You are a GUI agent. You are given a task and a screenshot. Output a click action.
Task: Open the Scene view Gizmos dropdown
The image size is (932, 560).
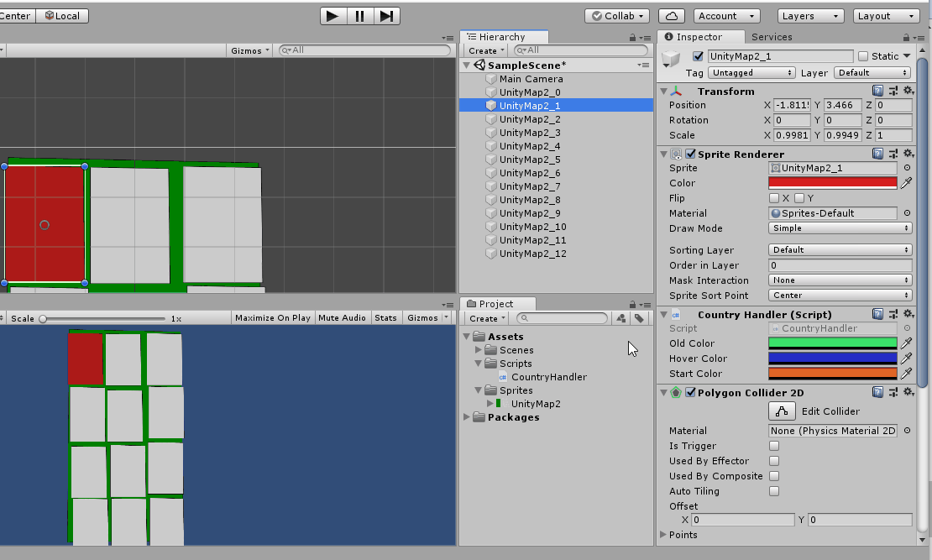pyautogui.click(x=249, y=50)
